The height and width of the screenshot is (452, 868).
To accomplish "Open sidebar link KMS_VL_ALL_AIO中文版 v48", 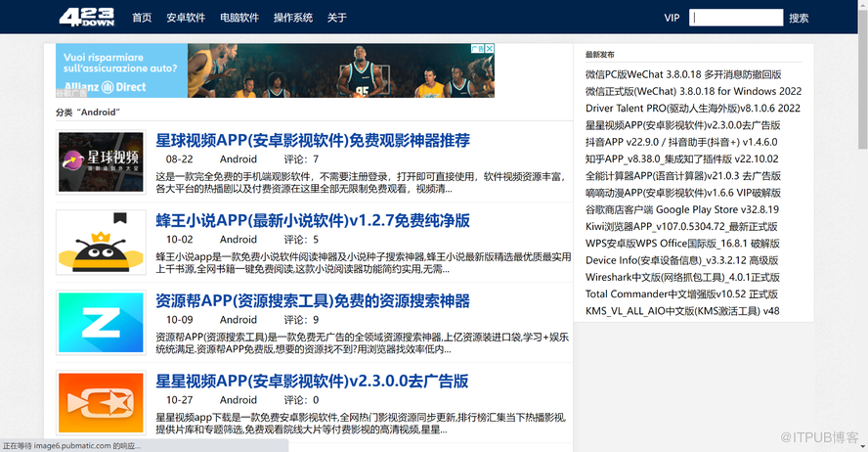I will click(x=682, y=311).
